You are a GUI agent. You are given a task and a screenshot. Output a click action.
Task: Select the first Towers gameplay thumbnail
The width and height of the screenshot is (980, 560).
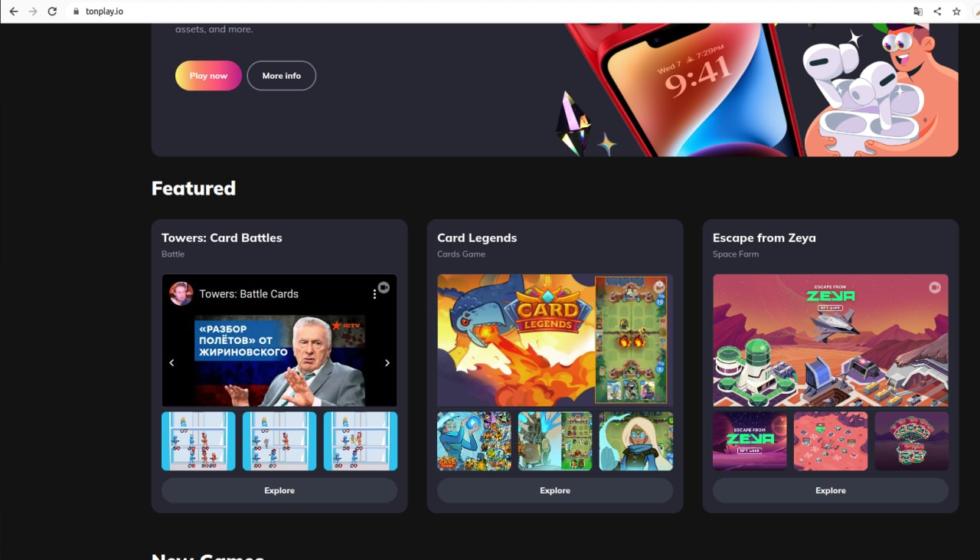[198, 441]
